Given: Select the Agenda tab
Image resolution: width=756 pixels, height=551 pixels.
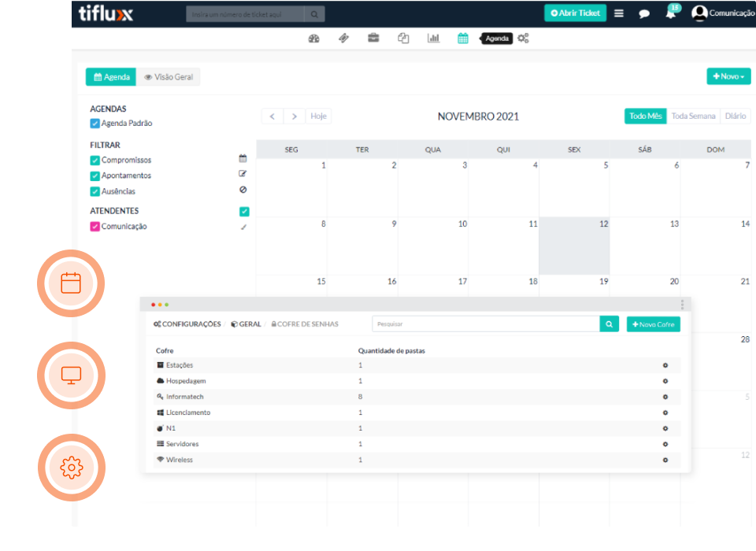Looking at the screenshot, I should pyautogui.click(x=111, y=77).
